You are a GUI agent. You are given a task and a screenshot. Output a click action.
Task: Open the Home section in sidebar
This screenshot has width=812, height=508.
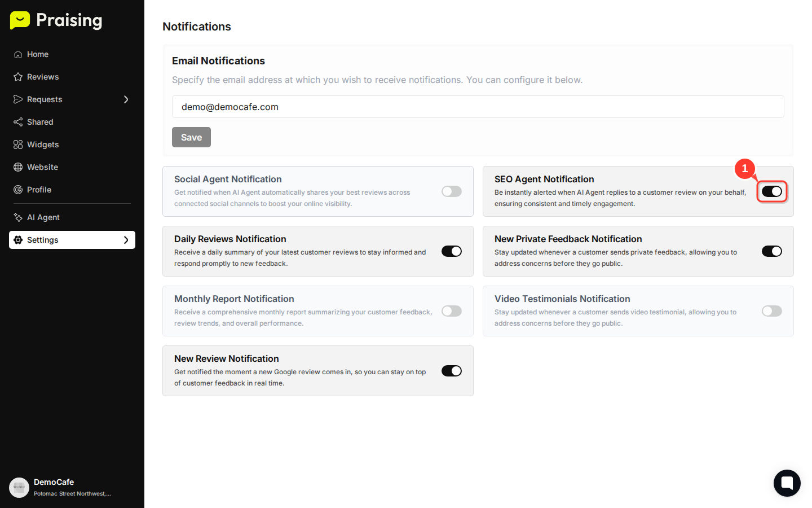click(19, 54)
